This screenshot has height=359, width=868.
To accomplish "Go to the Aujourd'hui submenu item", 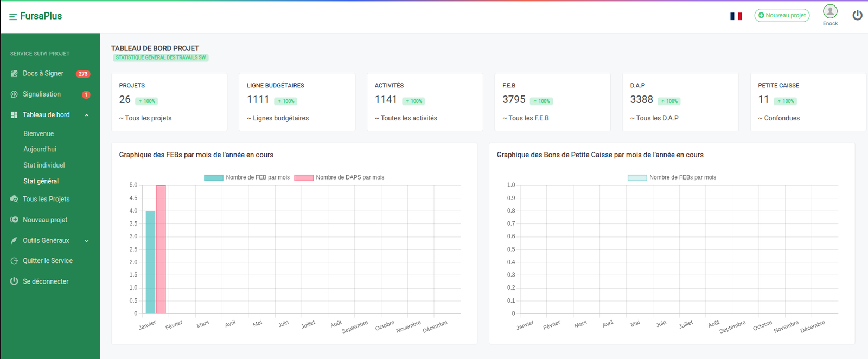I will pyautogui.click(x=40, y=149).
